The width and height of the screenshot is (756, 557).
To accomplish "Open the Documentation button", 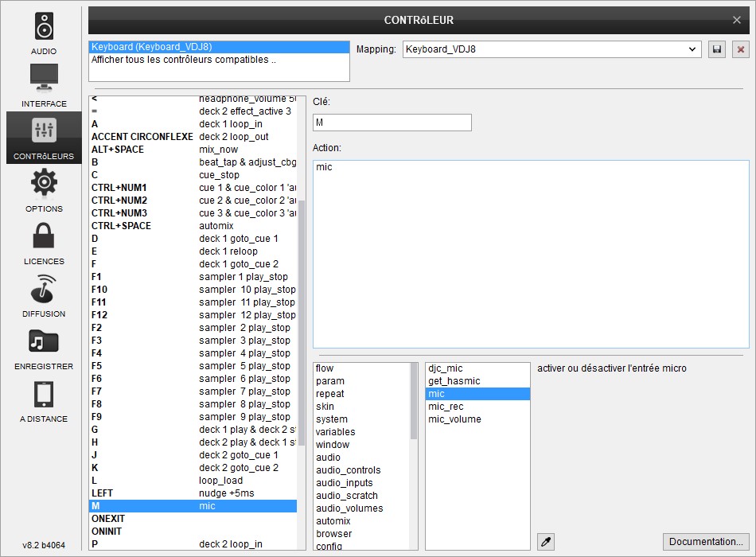I will point(706,542).
